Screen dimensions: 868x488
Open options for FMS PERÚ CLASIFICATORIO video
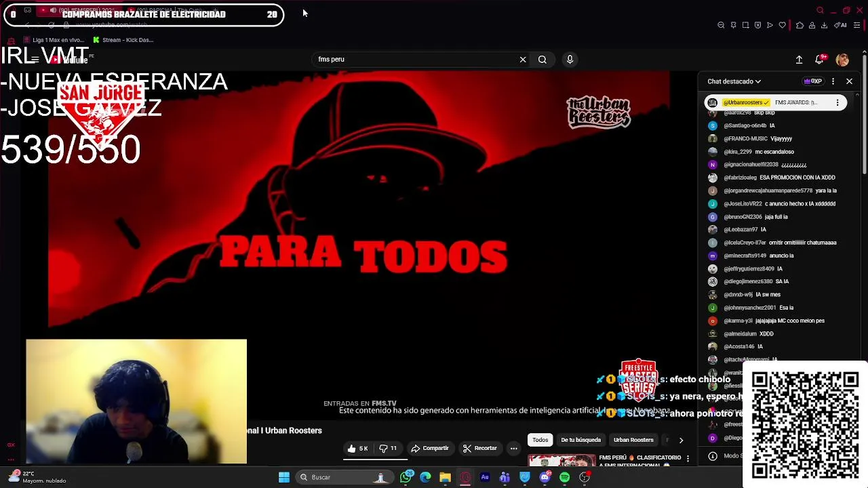[688, 459]
